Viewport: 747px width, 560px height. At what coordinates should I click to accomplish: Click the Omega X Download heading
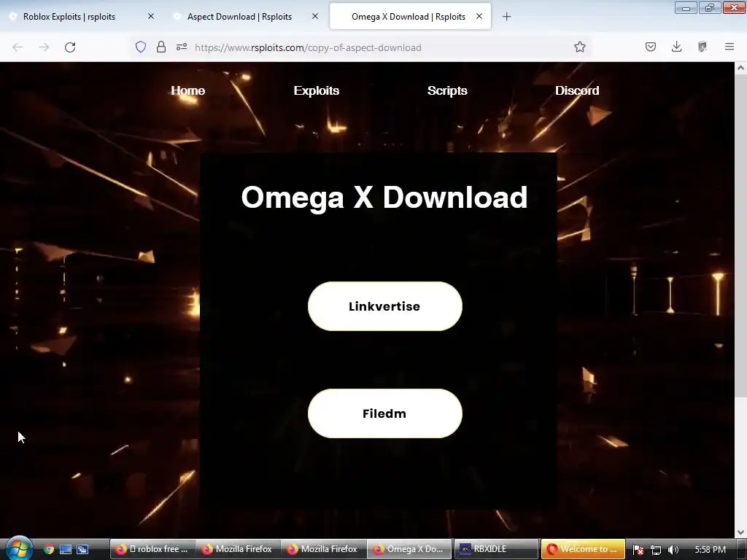pyautogui.click(x=384, y=197)
